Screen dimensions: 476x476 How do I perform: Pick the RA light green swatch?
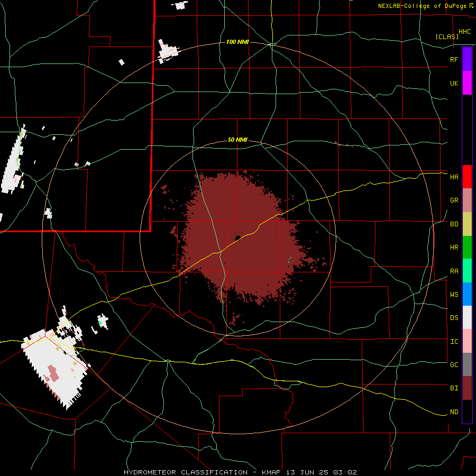(467, 271)
